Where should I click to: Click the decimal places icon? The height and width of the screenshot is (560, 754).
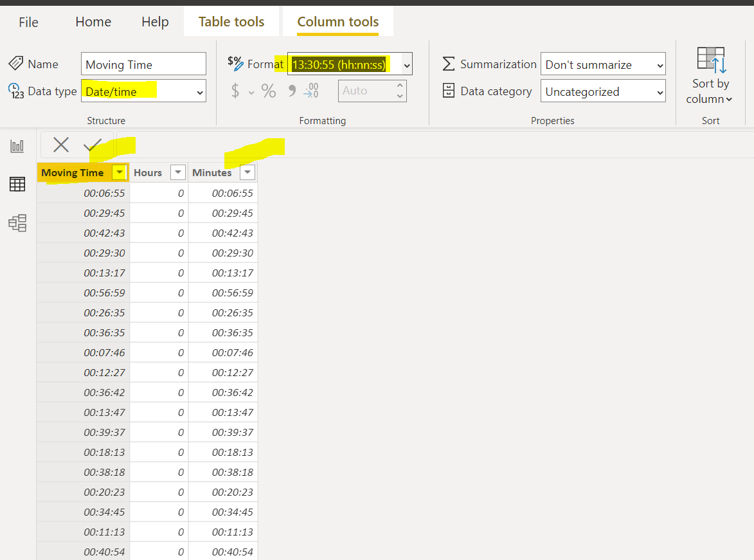pyautogui.click(x=311, y=91)
